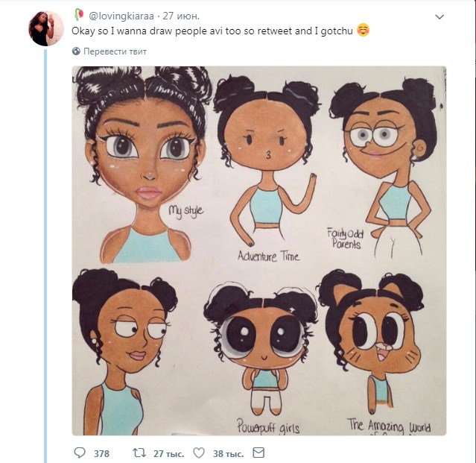Image resolution: width=476 pixels, height=463 pixels.
Task: Expand tweet options with the chevron arrow
Action: (x=439, y=16)
